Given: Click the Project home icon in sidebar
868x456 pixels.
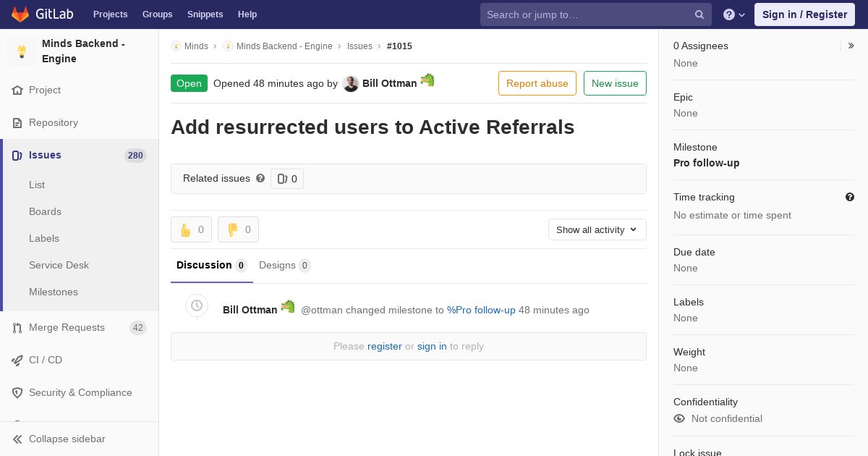Looking at the screenshot, I should click(x=17, y=90).
